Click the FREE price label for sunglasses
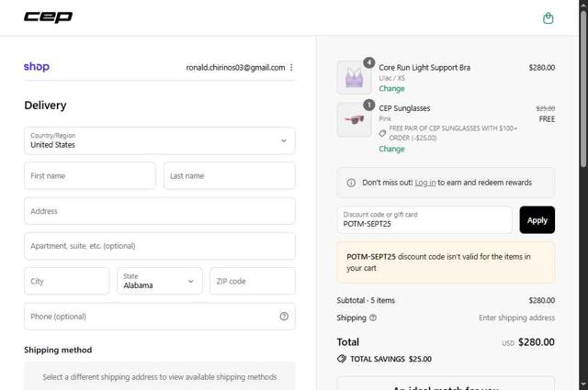The image size is (588, 390). coord(547,119)
